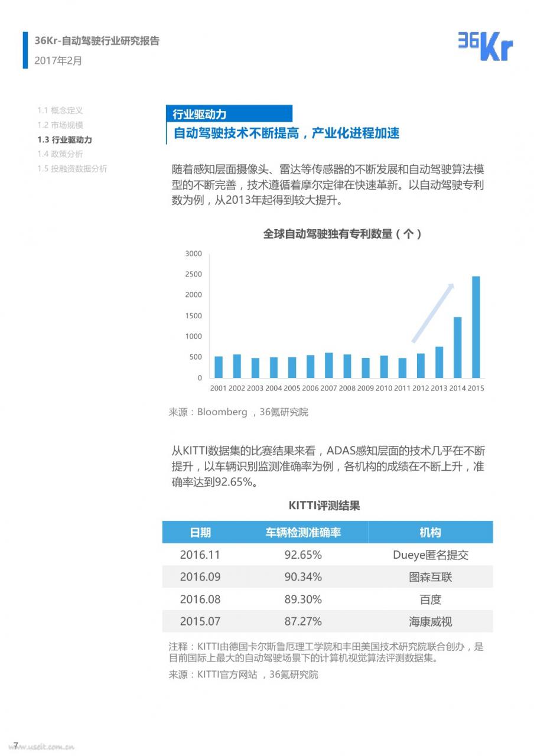Click the 500 y-axis label
Screen dimensions: 534x756
click(196, 357)
